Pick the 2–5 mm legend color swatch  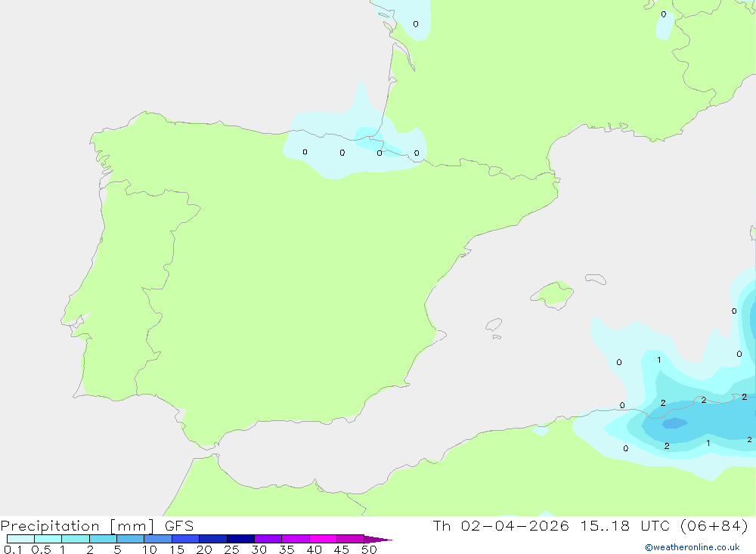tap(103, 539)
